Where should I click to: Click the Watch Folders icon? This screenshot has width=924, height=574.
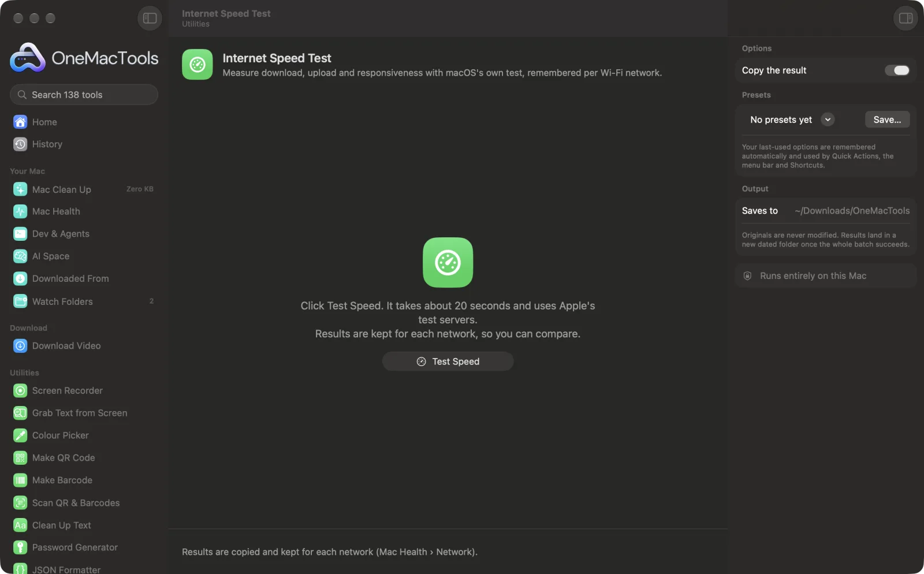(x=20, y=301)
